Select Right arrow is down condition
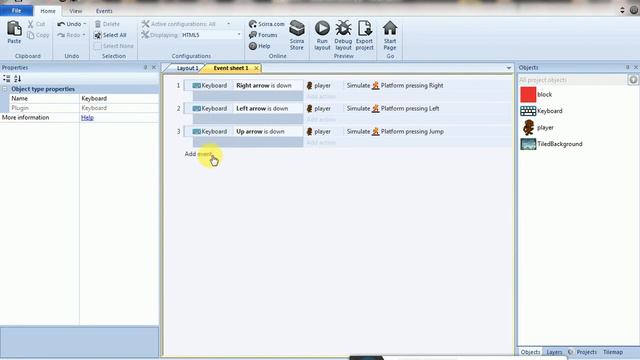This screenshot has height=360, width=640. click(x=264, y=86)
